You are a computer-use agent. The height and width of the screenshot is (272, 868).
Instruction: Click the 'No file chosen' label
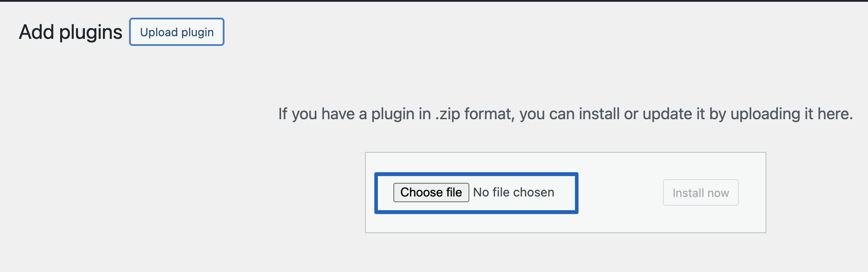[514, 193]
